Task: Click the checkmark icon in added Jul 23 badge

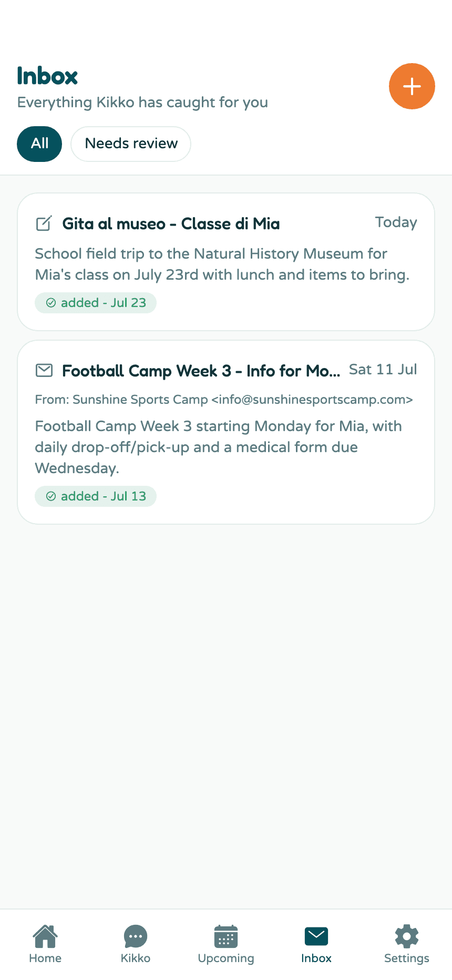Action: pyautogui.click(x=51, y=303)
